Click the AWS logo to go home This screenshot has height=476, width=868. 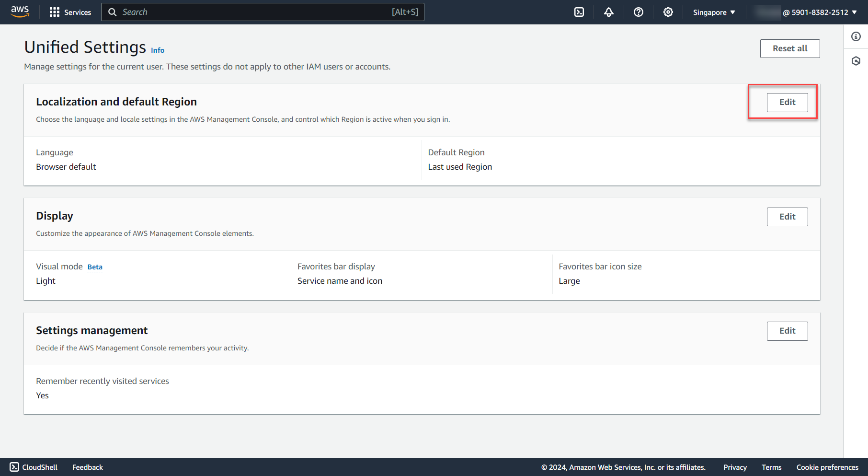(20, 12)
